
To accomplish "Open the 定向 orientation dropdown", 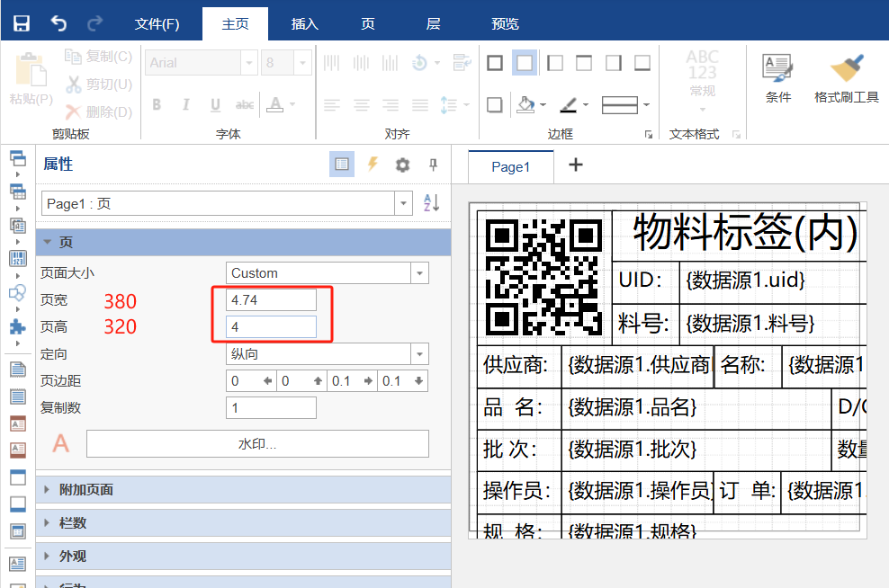I will pyautogui.click(x=419, y=354).
